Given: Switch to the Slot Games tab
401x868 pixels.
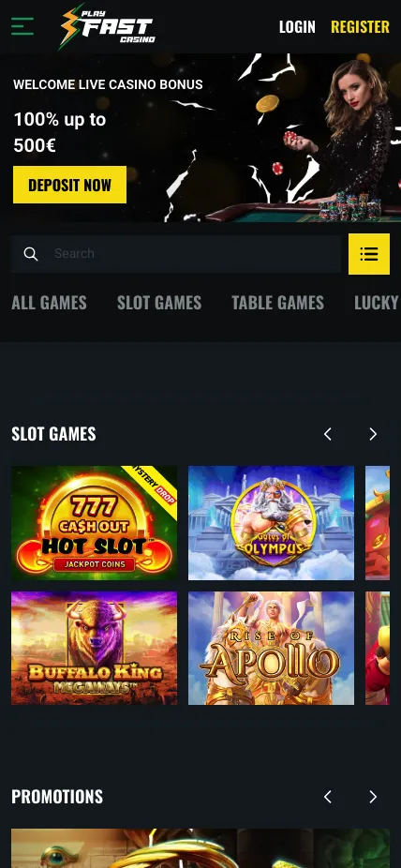Looking at the screenshot, I should [x=159, y=303].
